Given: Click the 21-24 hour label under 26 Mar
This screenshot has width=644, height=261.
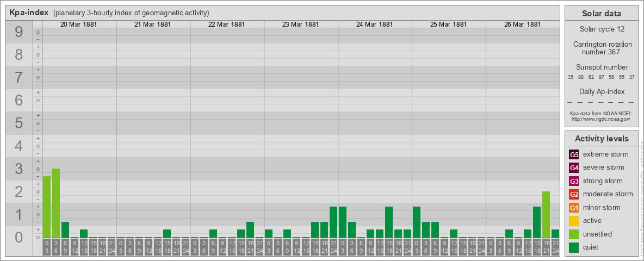Looking at the screenshot, I should (x=555, y=247).
